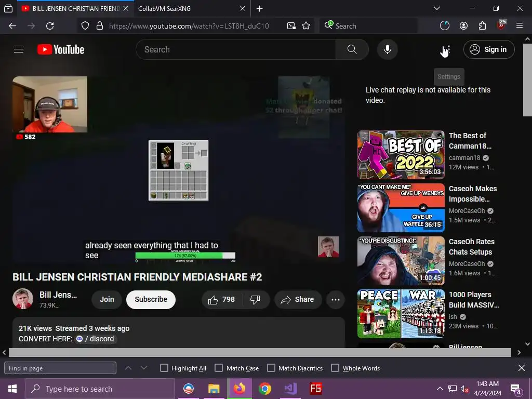Open Windows notification center
Image resolution: width=532 pixels, height=399 pixels.
point(516,389)
